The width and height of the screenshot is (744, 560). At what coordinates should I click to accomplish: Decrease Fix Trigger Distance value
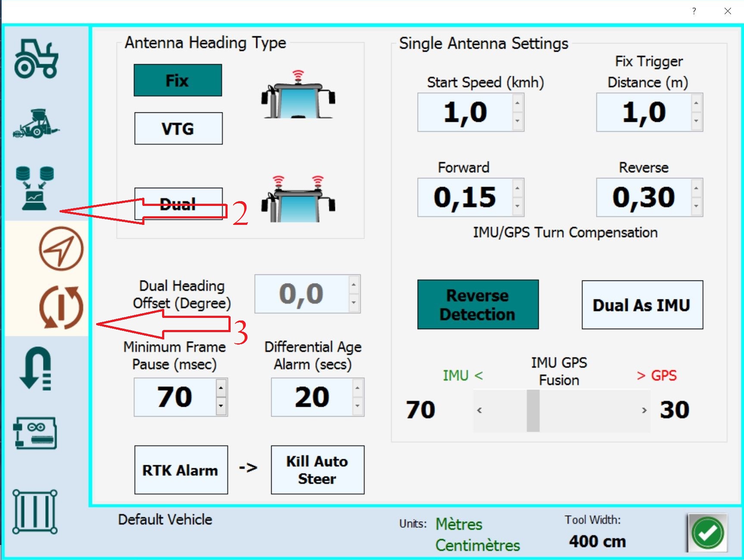click(696, 121)
